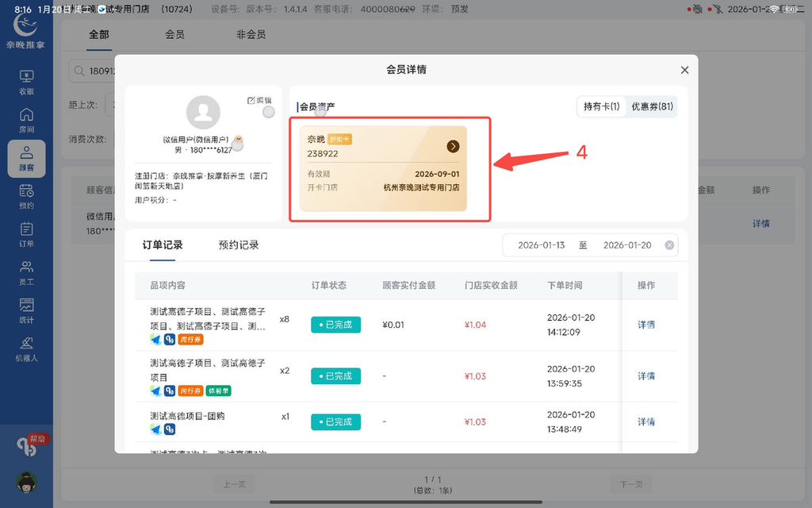Open the 机器人 robot panel
Screen dimensions: 812x508
tap(26, 349)
